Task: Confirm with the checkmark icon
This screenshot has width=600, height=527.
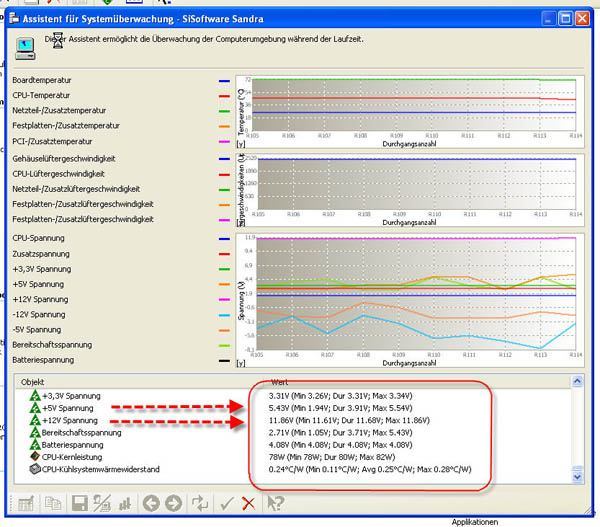Action: click(227, 504)
